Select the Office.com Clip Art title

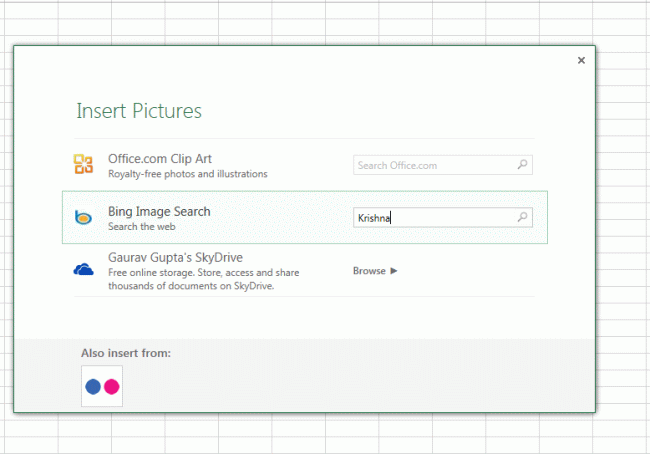pyautogui.click(x=160, y=159)
